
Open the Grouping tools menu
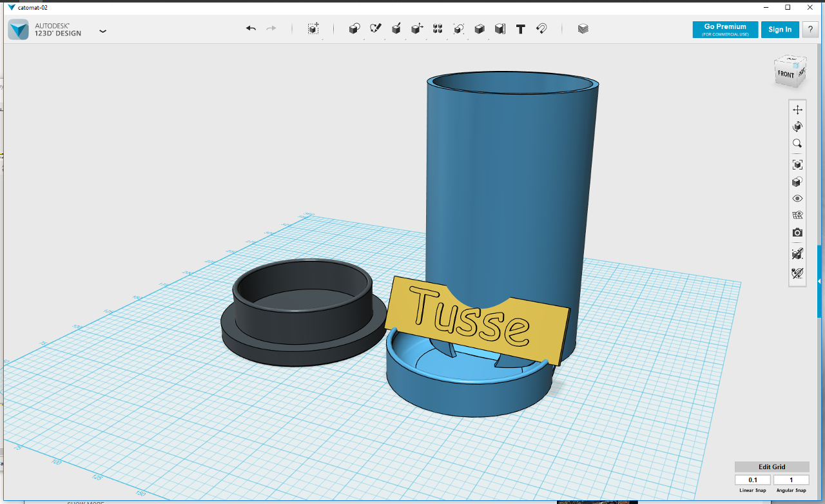point(458,29)
